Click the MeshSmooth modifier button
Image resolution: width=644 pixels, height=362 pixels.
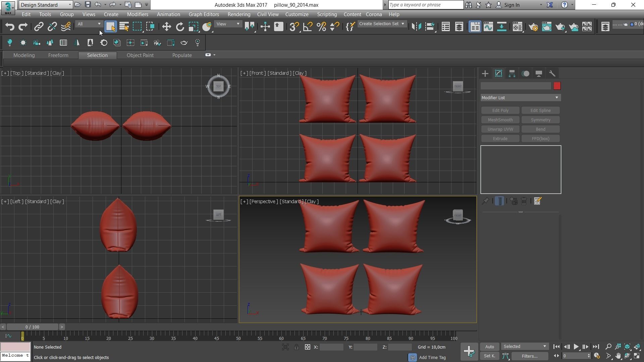click(x=500, y=120)
